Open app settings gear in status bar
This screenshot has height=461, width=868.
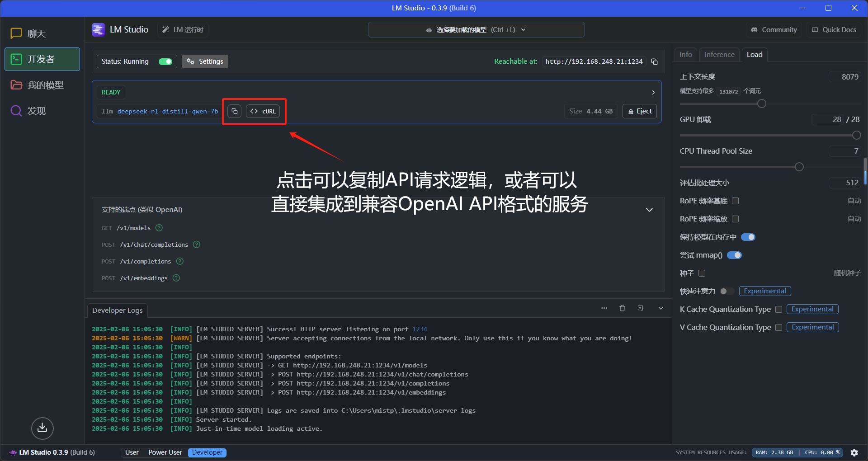(854, 452)
